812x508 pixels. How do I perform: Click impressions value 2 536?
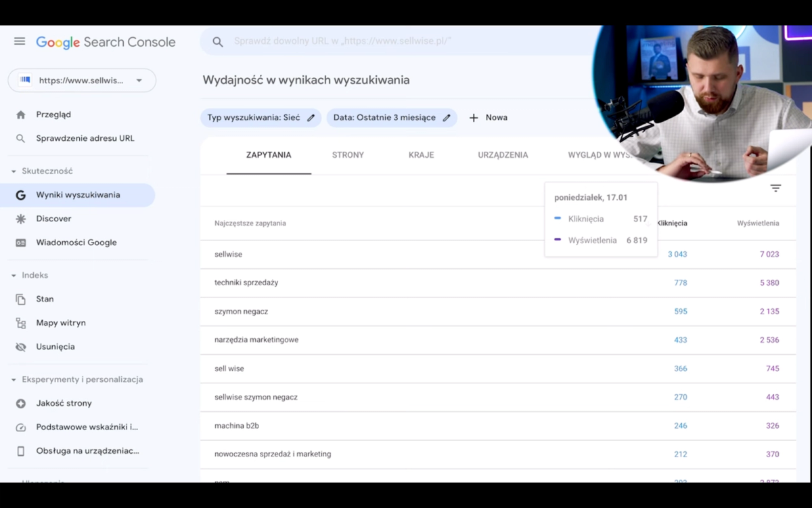pyautogui.click(x=769, y=340)
